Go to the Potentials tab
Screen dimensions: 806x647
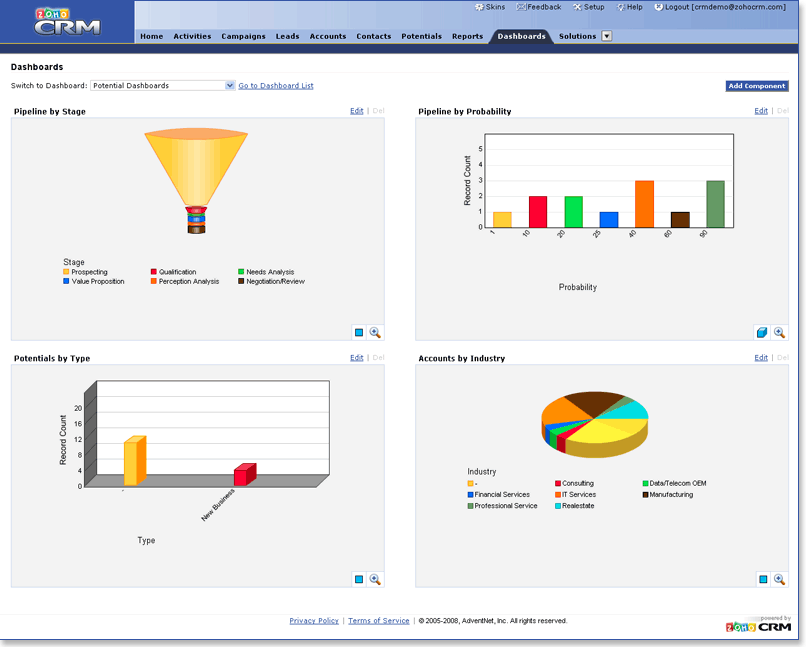[x=422, y=36]
